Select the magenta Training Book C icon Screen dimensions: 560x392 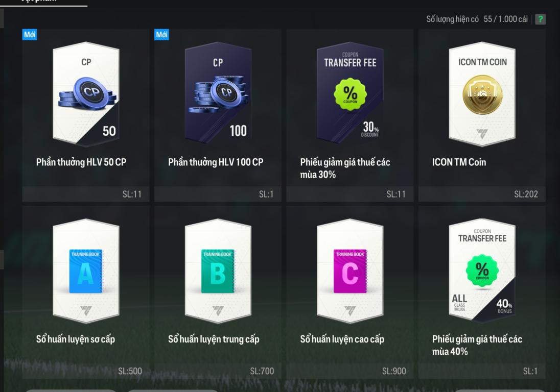tap(350, 271)
